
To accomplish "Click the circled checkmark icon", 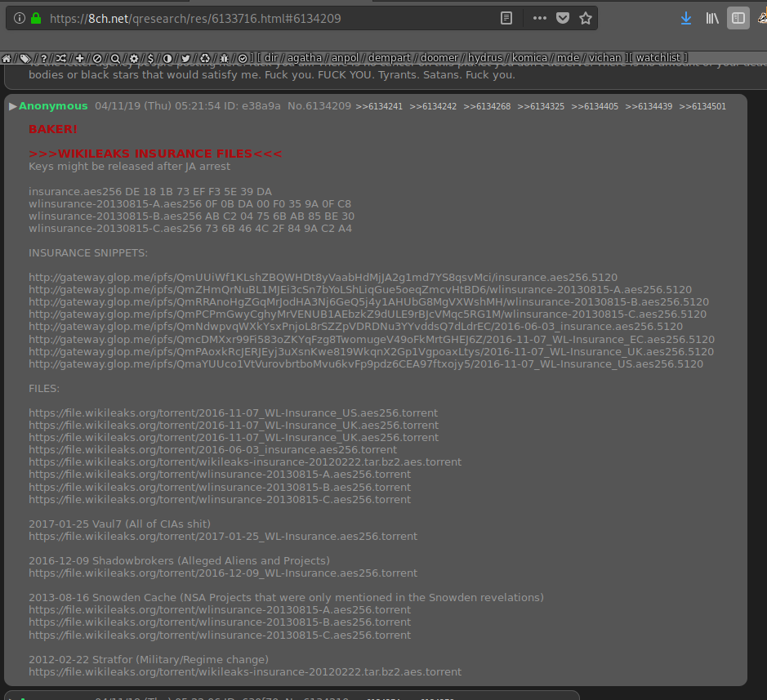I will point(243,58).
